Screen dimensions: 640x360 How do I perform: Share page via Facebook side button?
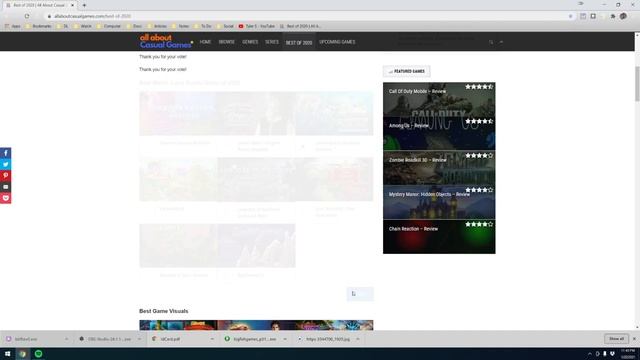pyautogui.click(x=5, y=153)
